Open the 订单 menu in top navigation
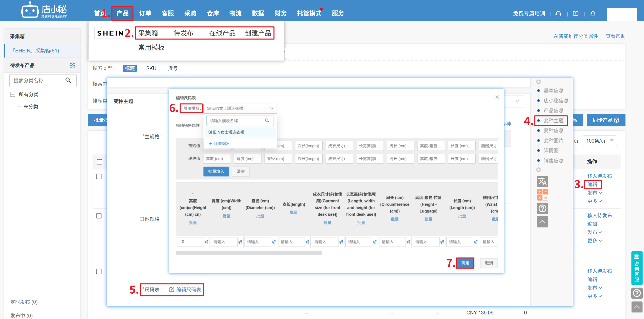Viewport: 644px width, 319px height. [145, 13]
